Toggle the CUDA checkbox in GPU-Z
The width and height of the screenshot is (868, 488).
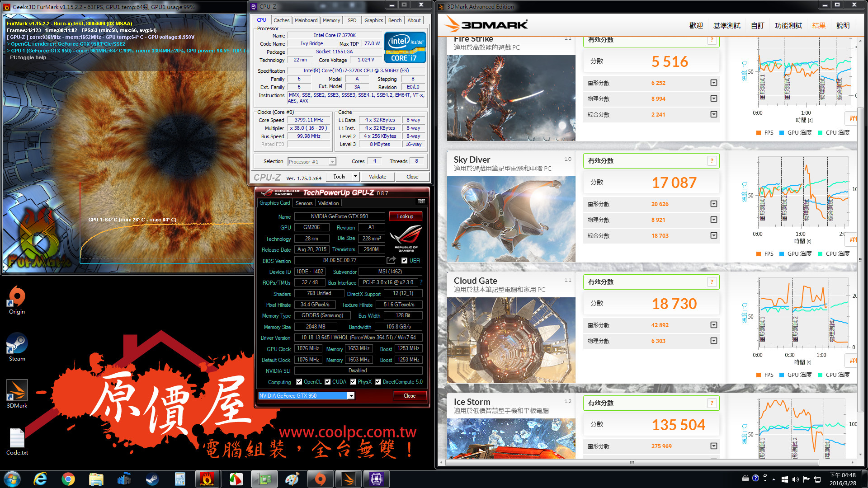coord(328,382)
